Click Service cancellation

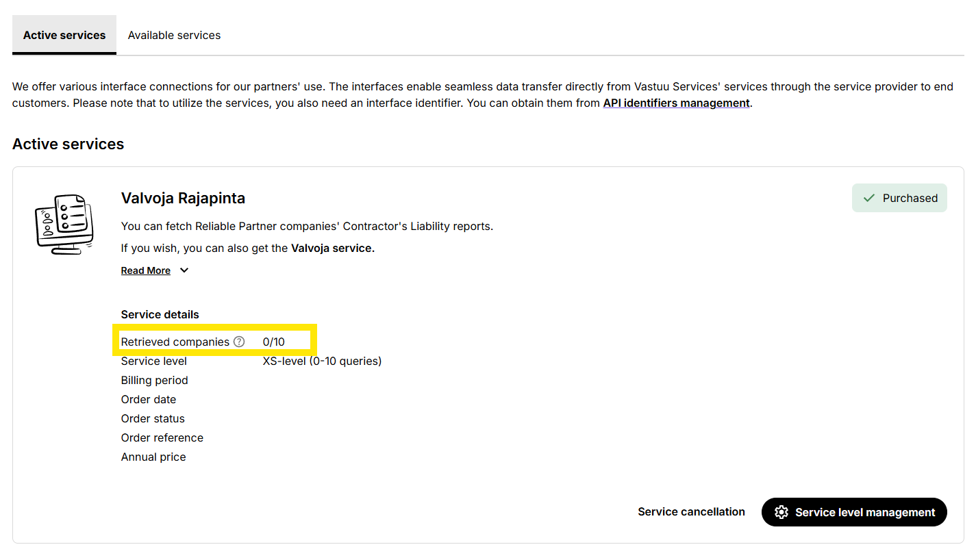point(691,511)
